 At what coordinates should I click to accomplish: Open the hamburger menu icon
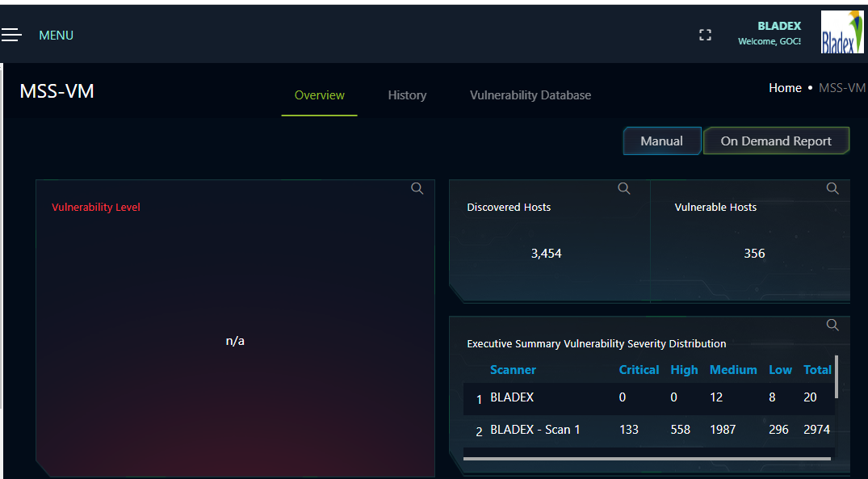(11, 35)
